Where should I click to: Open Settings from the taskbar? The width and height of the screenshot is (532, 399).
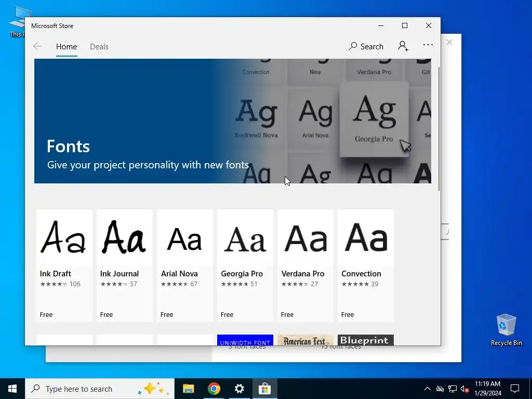point(239,389)
